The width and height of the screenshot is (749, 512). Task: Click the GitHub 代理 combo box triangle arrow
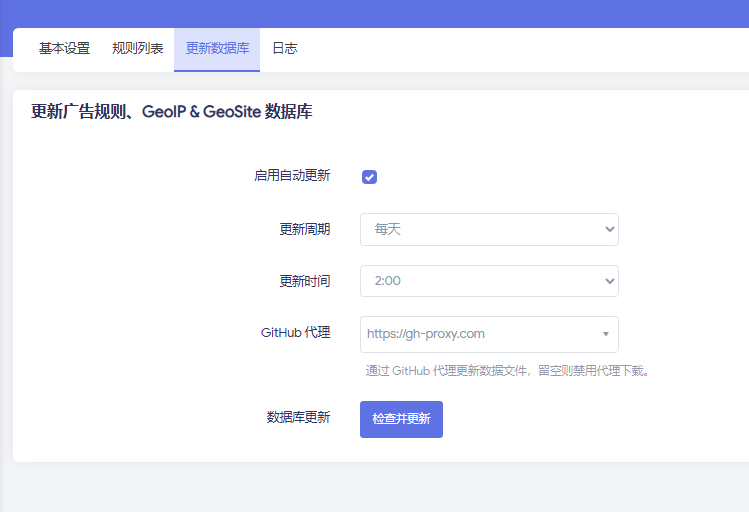tap(606, 334)
